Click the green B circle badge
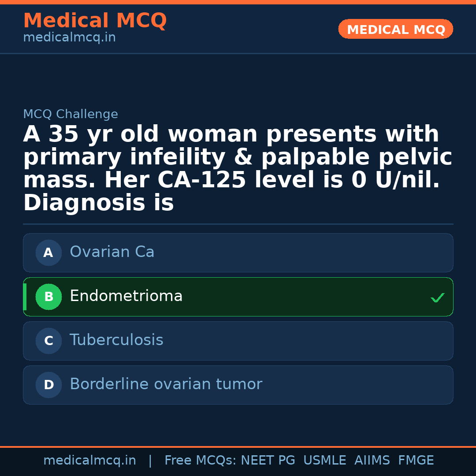Screen dimensions: 476x476 coord(48,297)
